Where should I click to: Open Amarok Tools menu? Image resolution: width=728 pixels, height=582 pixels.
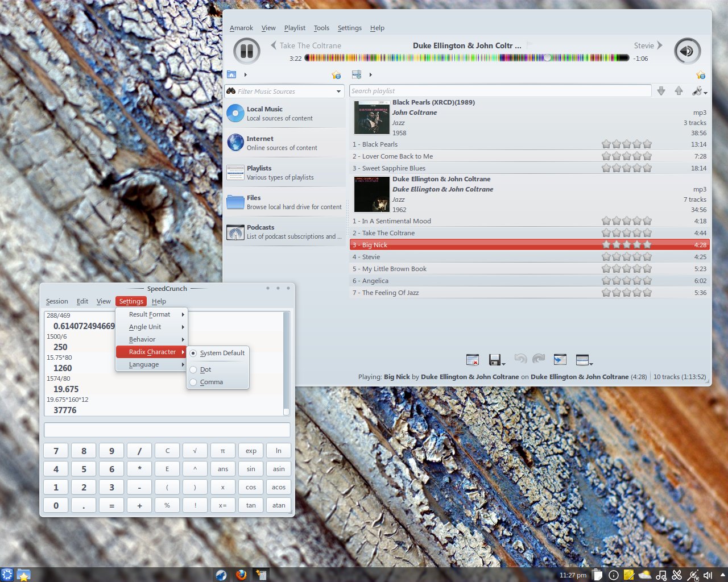click(x=321, y=28)
